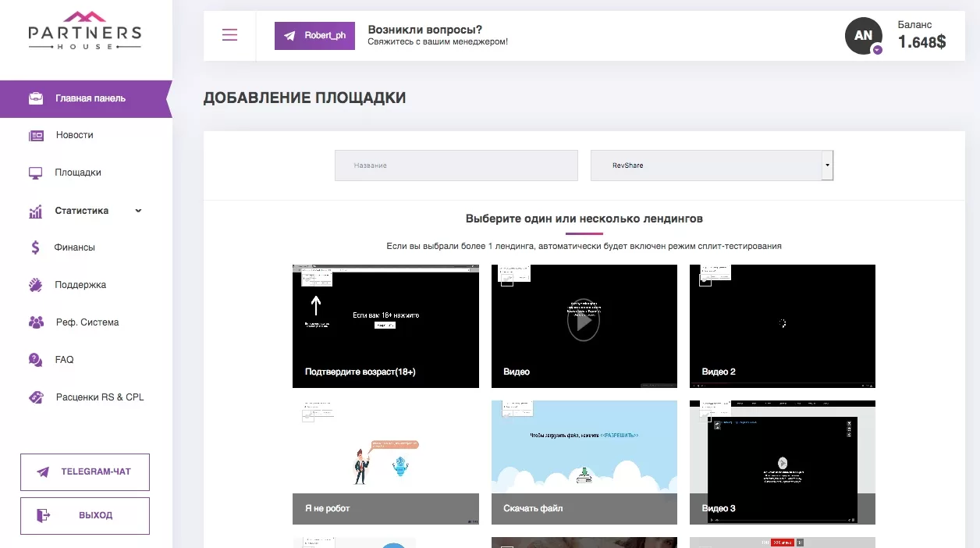The width and height of the screenshot is (980, 548).
Task: Click the ВЫХОД logout button
Action: (85, 515)
